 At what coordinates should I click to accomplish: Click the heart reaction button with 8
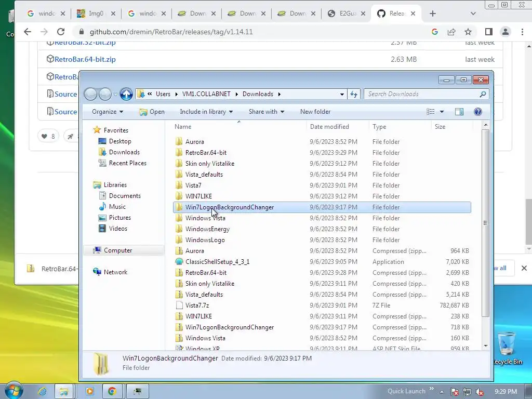pos(48,137)
